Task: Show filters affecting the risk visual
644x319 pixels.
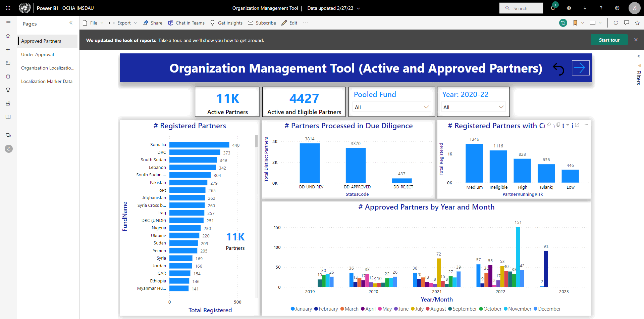Action: point(568,125)
